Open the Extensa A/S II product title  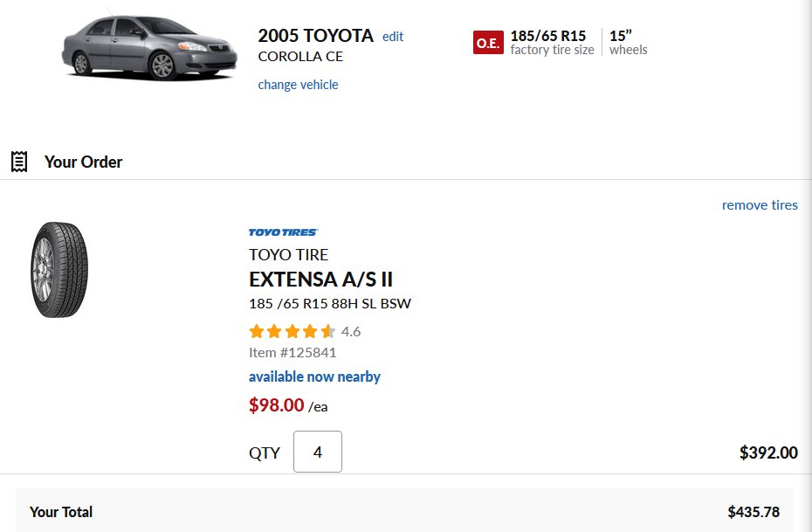point(320,280)
